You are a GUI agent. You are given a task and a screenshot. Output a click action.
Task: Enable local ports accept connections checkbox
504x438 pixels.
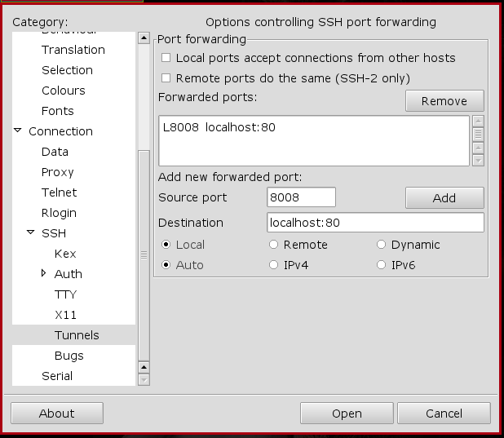(166, 58)
